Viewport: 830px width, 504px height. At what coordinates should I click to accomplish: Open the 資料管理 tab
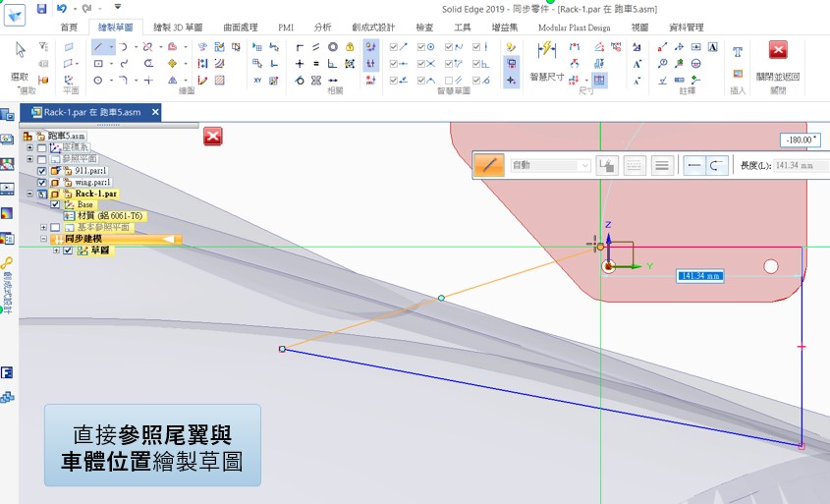pyautogui.click(x=686, y=27)
